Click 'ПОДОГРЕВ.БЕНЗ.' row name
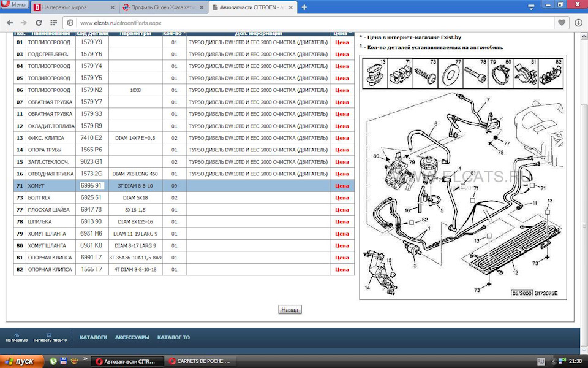Image resolution: width=588 pixels, height=368 pixels. tap(48, 55)
